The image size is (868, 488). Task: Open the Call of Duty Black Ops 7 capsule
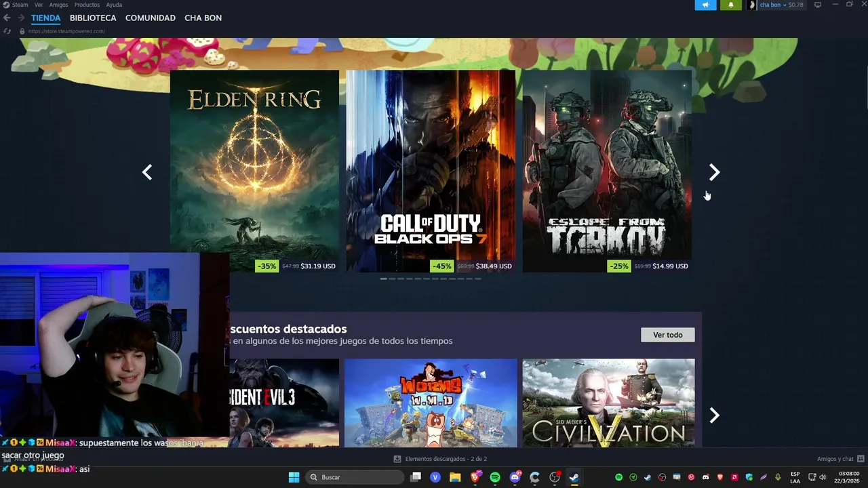click(x=431, y=171)
